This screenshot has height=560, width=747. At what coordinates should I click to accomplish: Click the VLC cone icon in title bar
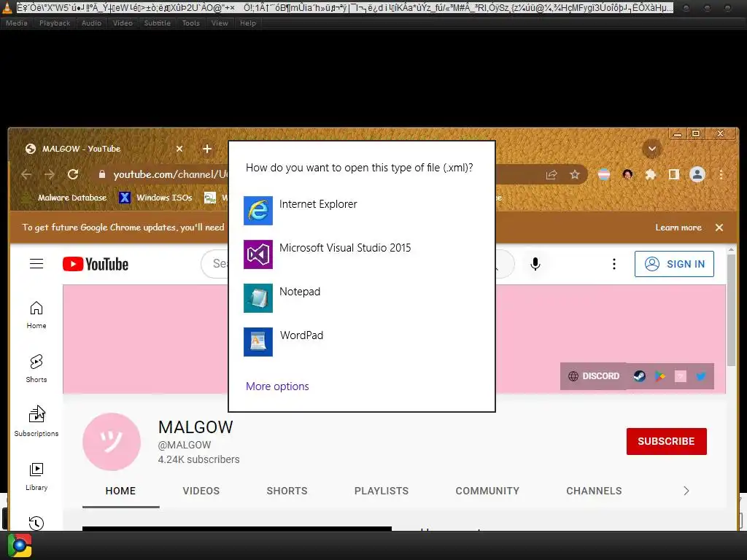tap(7, 7)
